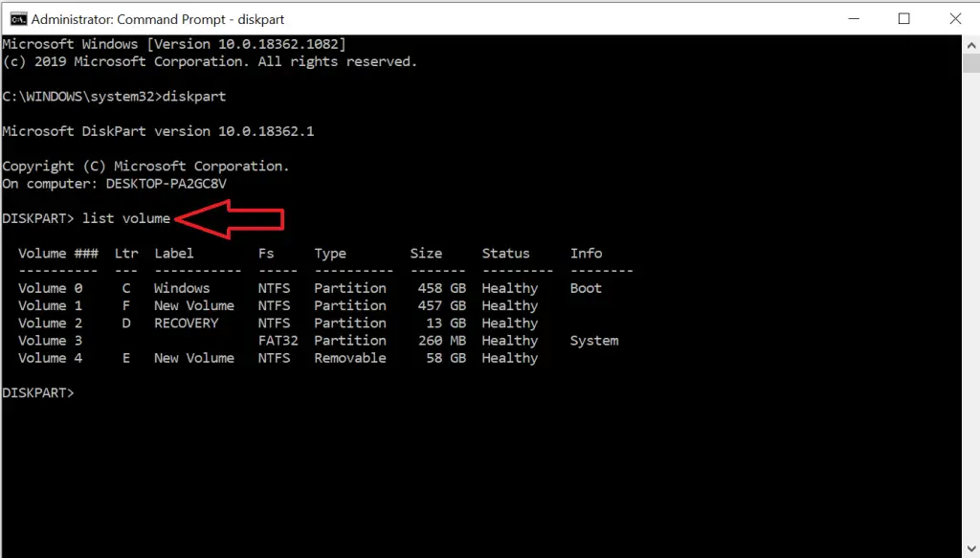Click the Fs column header
Screen dimensions: 980x558
268,253
